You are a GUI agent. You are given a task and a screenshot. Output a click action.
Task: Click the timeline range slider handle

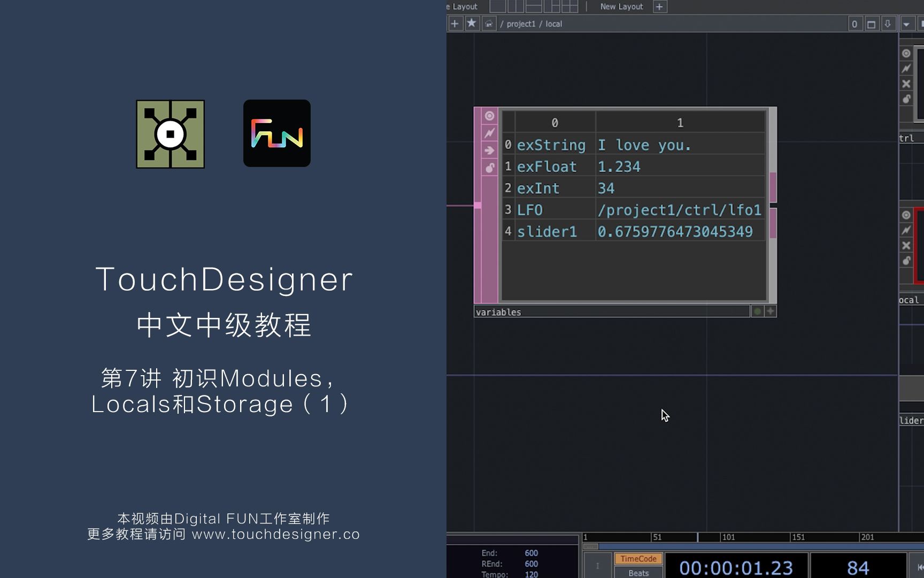590,546
